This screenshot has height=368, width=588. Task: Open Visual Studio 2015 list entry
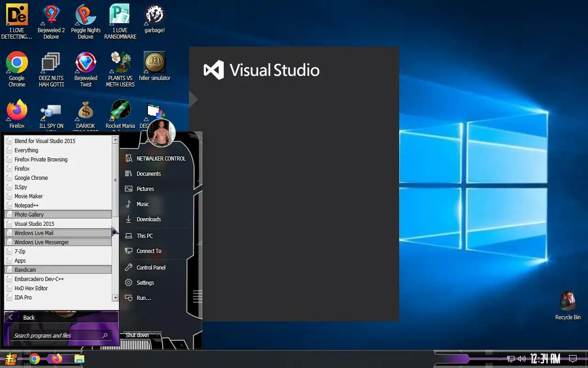[58, 224]
